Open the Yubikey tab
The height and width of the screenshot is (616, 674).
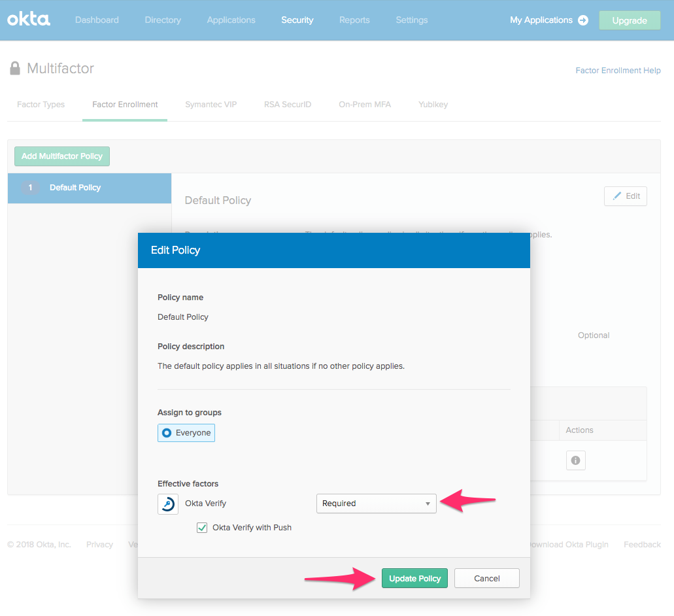coord(433,105)
